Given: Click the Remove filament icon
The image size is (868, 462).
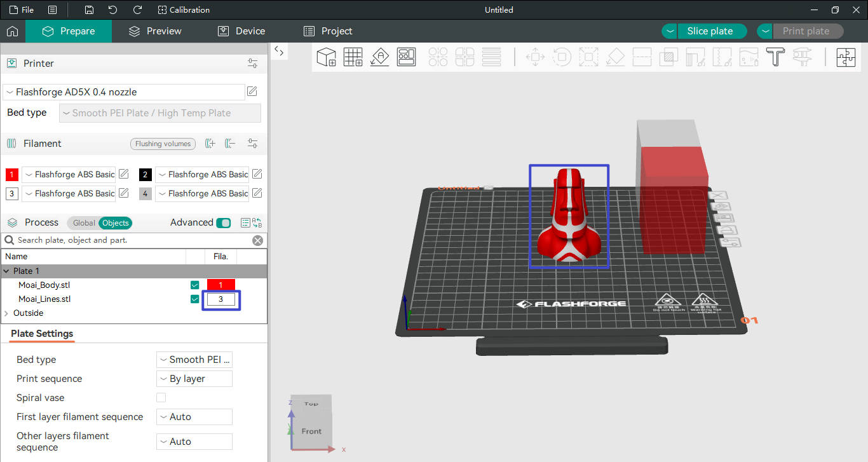Looking at the screenshot, I should click(230, 144).
